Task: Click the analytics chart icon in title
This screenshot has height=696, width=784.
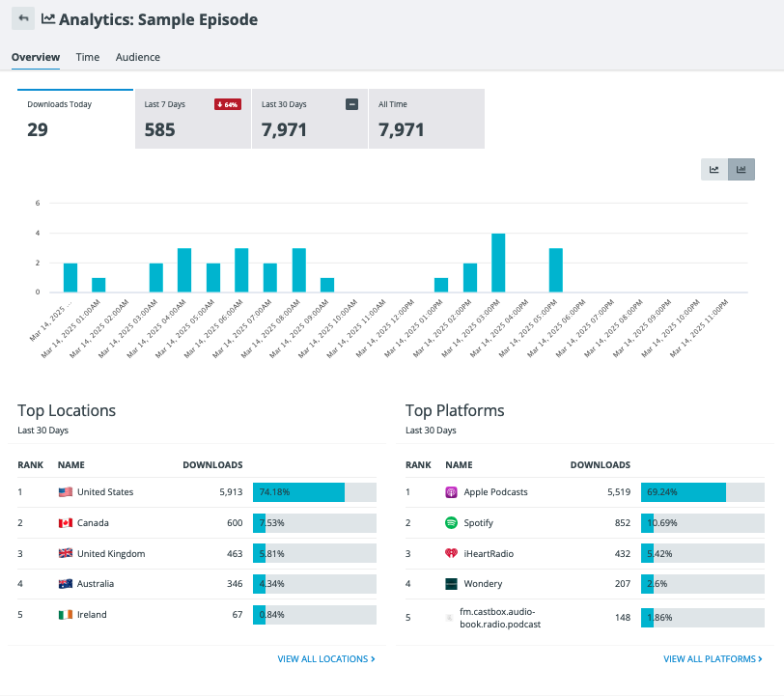Action: tap(48, 19)
